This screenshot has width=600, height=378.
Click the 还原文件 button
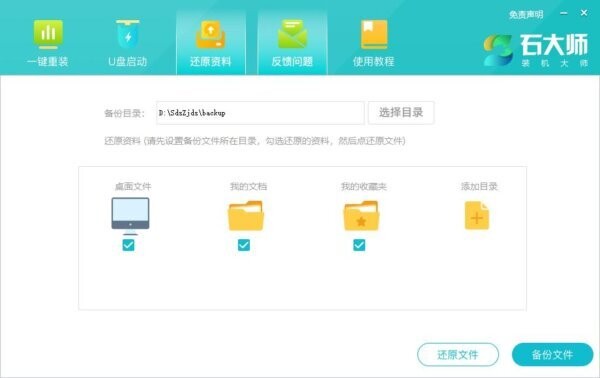coord(458,355)
